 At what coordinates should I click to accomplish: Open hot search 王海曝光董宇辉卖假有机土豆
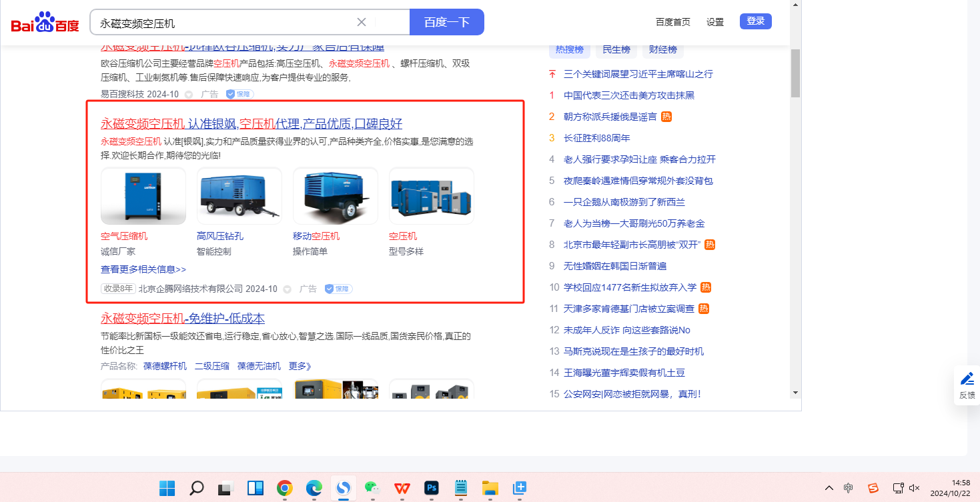click(x=624, y=373)
